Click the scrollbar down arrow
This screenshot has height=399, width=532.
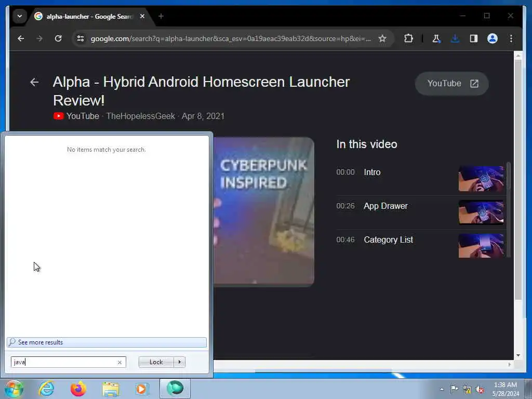click(518, 355)
